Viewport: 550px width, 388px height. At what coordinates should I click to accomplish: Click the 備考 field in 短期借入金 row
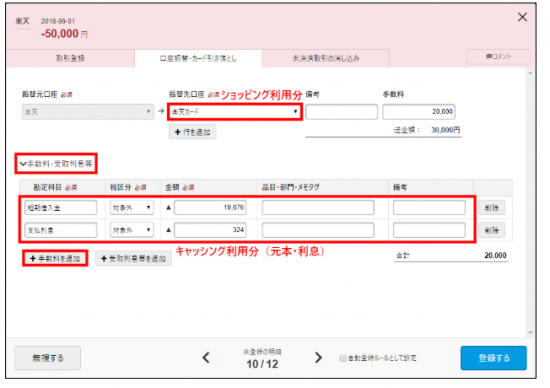429,208
